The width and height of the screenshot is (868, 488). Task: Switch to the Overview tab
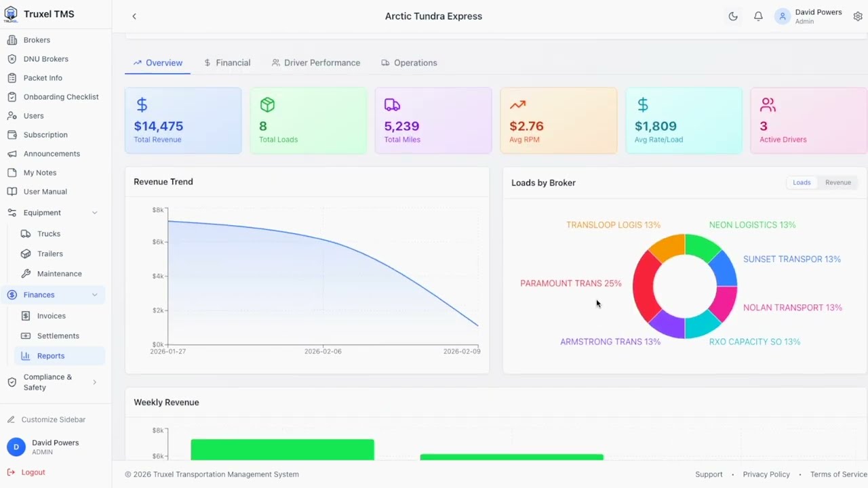(157, 63)
